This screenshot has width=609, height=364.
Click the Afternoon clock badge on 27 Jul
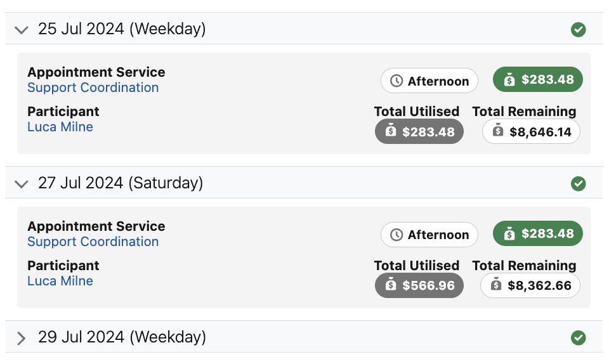point(429,235)
